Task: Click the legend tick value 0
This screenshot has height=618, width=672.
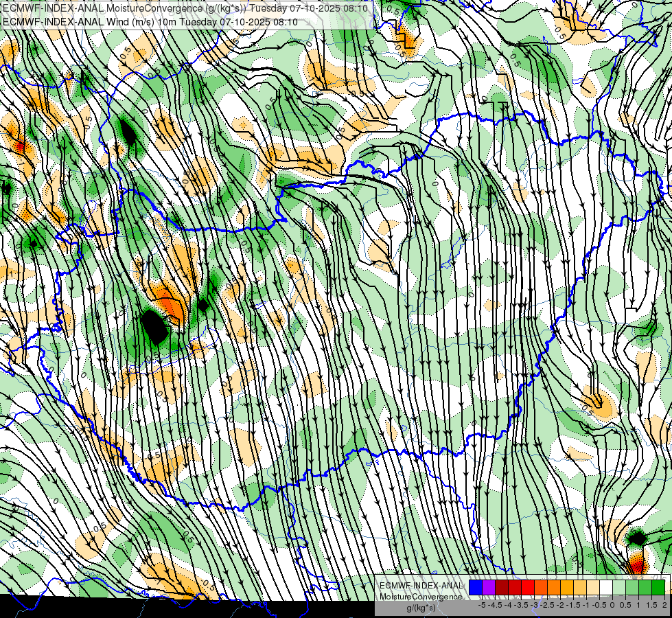Action: pyautogui.click(x=612, y=605)
